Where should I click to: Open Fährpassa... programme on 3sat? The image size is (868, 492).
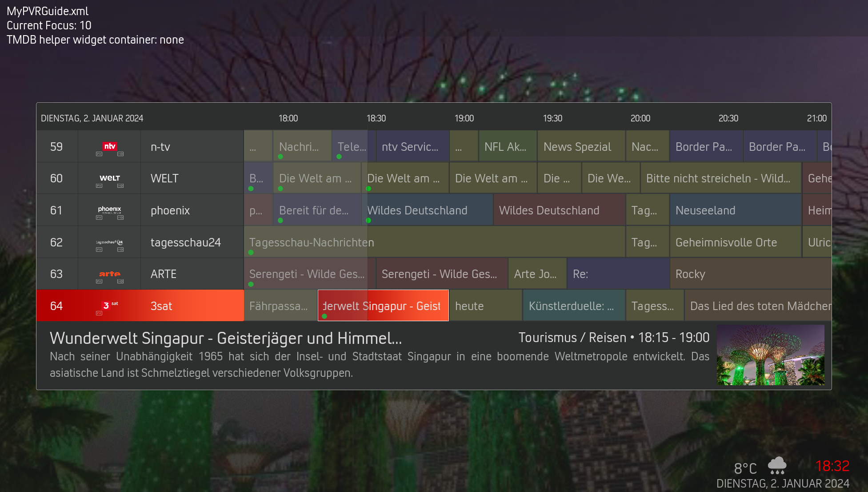280,306
